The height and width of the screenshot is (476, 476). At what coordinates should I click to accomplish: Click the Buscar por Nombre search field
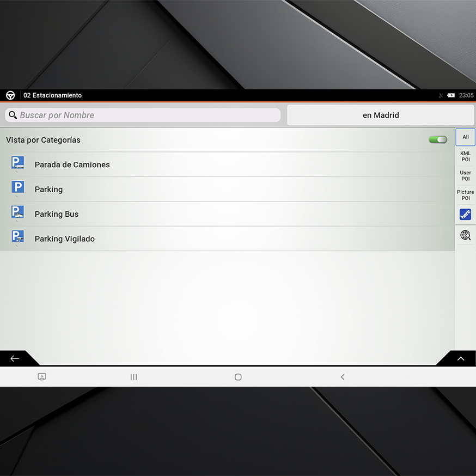point(147,115)
